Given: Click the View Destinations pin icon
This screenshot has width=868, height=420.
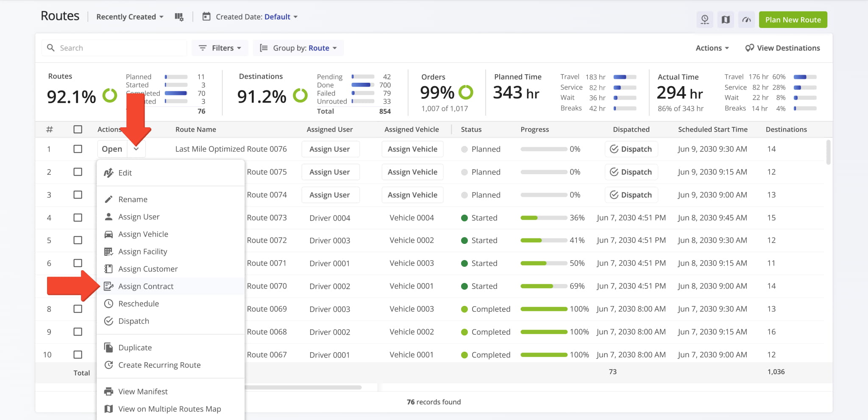Looking at the screenshot, I should coord(749,48).
